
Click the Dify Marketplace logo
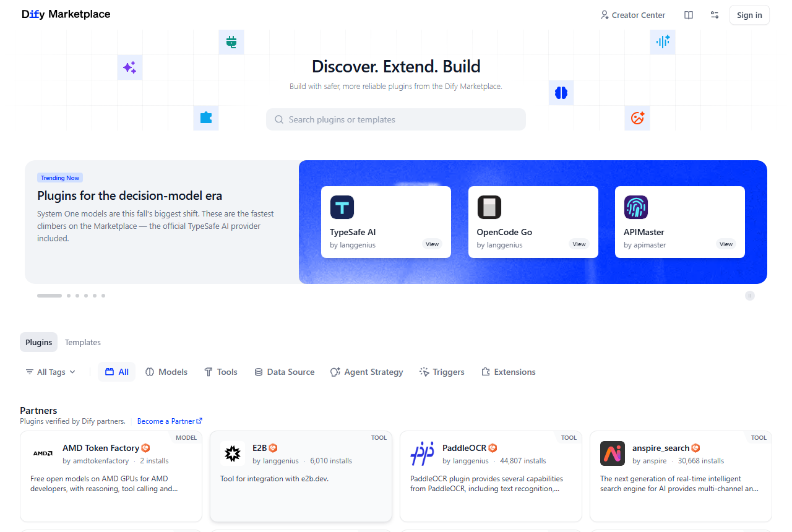[66, 14]
